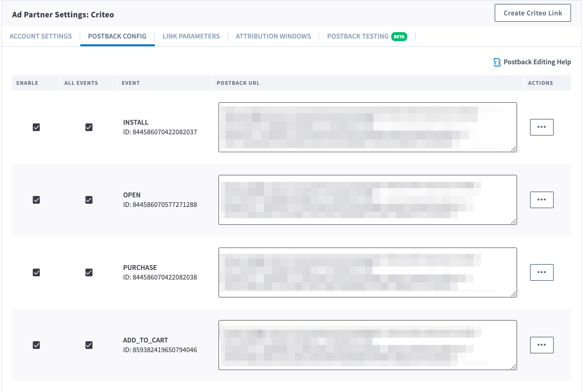
Task: Click the resize handle of ADD_TO_CART URL box
Action: (514, 367)
